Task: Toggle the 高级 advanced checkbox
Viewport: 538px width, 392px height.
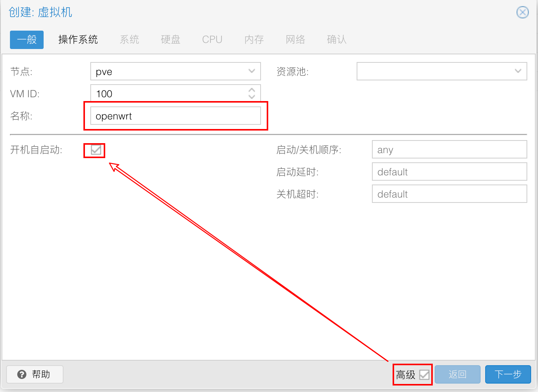Action: (x=424, y=375)
